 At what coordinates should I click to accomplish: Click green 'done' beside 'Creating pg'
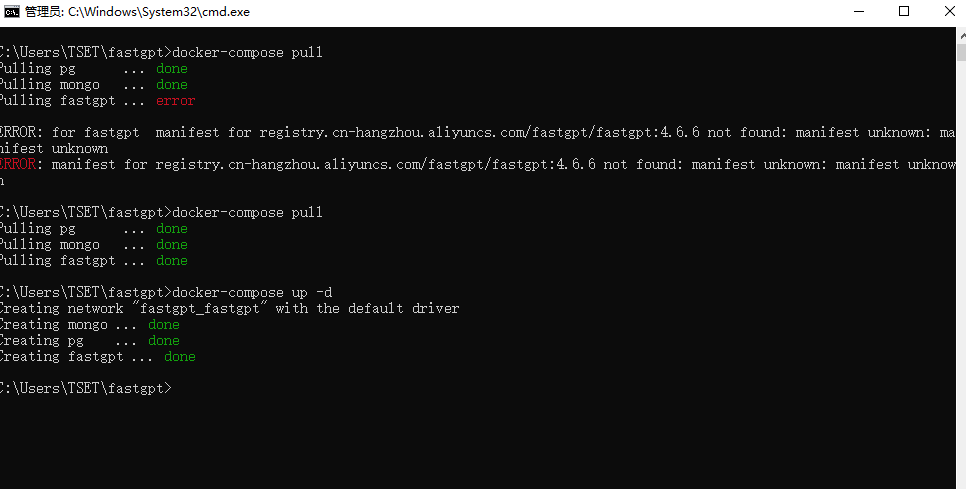tap(164, 341)
